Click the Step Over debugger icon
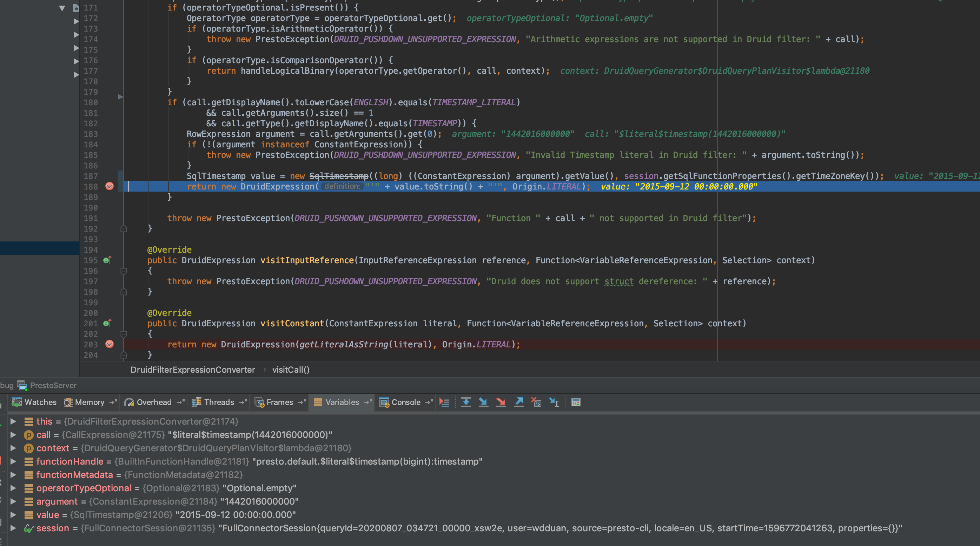The height and width of the screenshot is (546, 980). pos(466,402)
